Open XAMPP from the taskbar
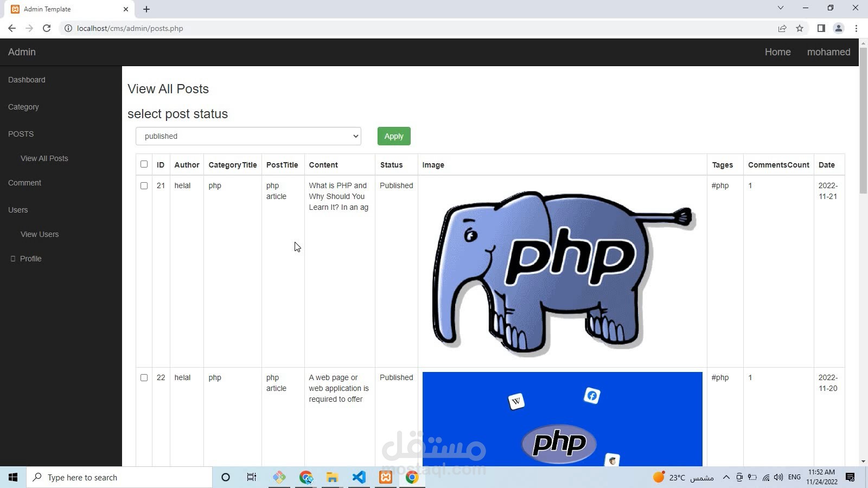 (x=386, y=477)
